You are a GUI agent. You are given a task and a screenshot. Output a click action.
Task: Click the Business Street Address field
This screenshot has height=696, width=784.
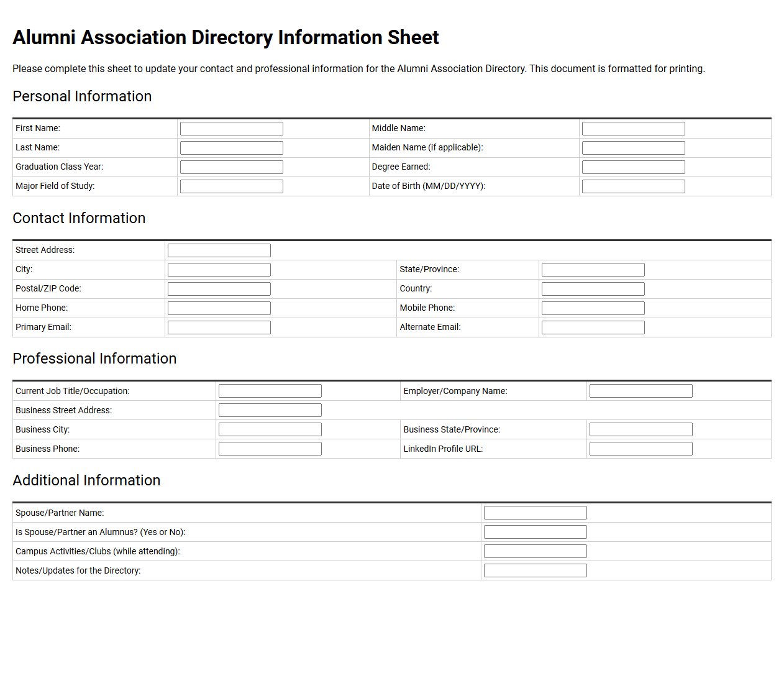tap(270, 410)
